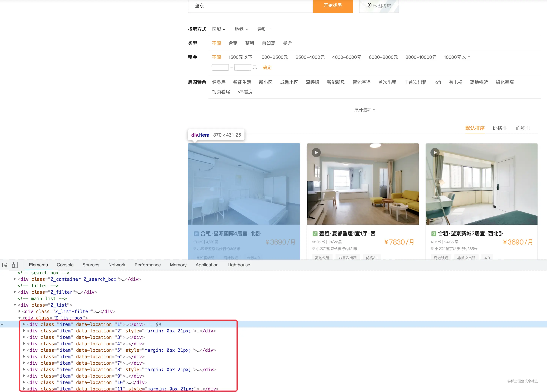Expand the Z_filter div node
547x392 pixels.
coord(15,292)
